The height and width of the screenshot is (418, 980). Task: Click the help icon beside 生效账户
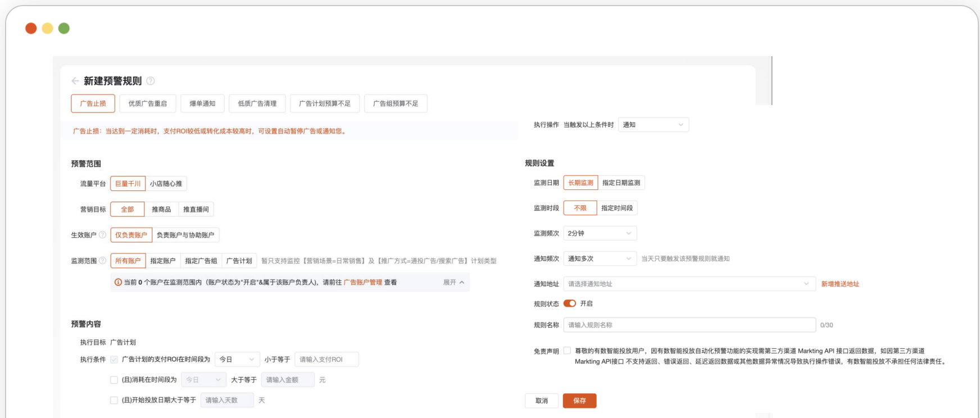(x=102, y=235)
